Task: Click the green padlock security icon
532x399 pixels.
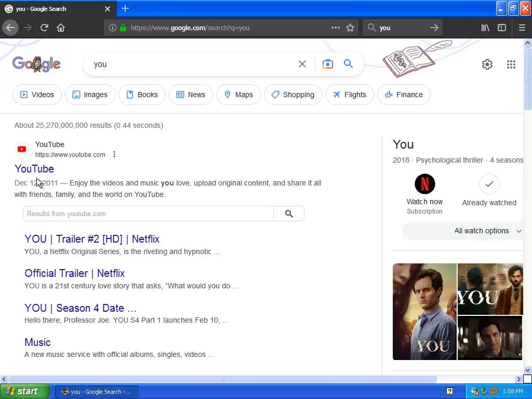Action: [123, 28]
